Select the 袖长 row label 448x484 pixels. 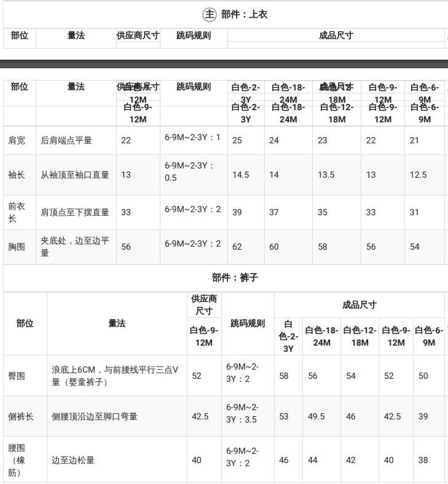click(x=17, y=175)
